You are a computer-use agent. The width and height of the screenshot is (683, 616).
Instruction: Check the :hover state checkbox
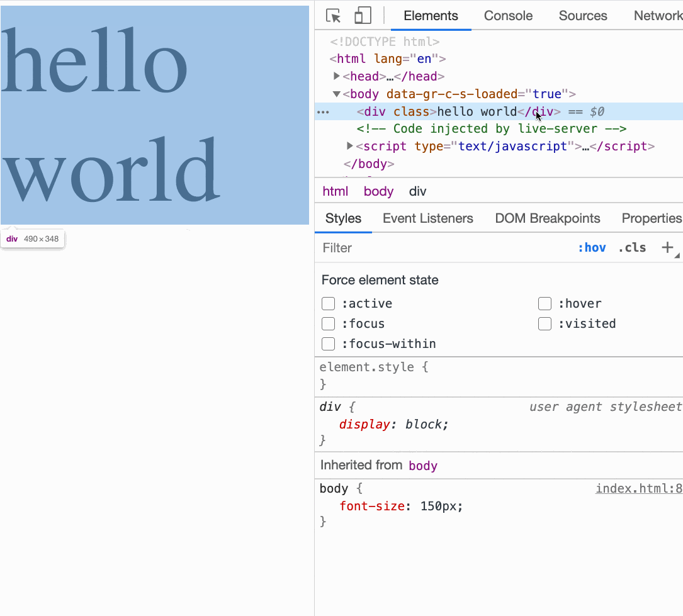[x=545, y=304]
